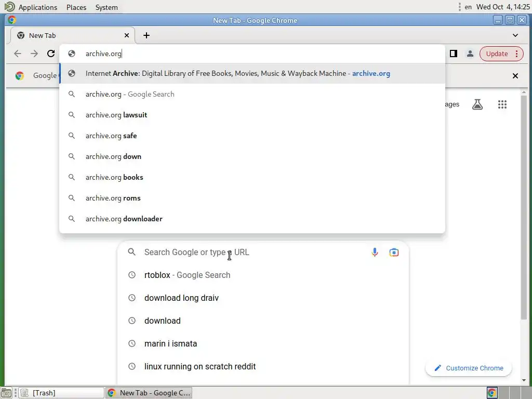Open the Places menu

[76, 7]
